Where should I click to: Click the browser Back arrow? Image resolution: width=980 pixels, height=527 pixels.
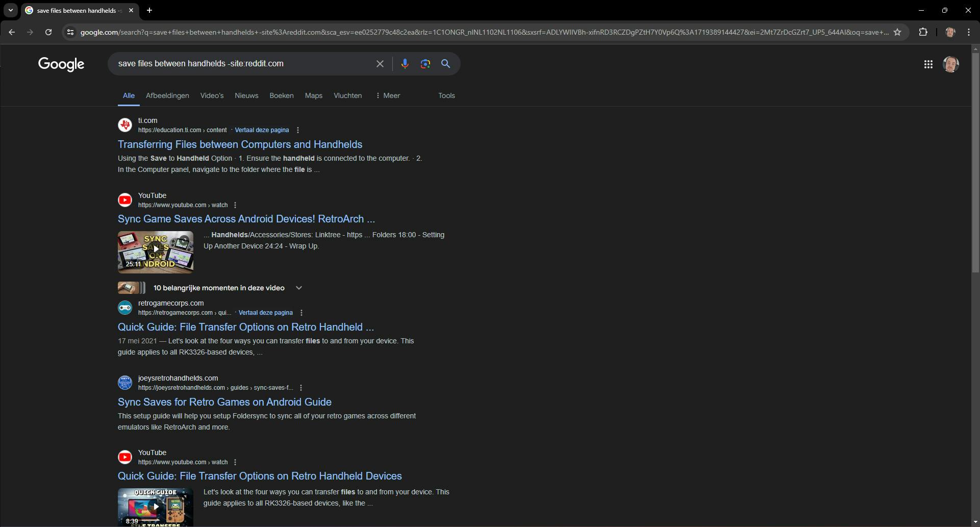(x=12, y=32)
